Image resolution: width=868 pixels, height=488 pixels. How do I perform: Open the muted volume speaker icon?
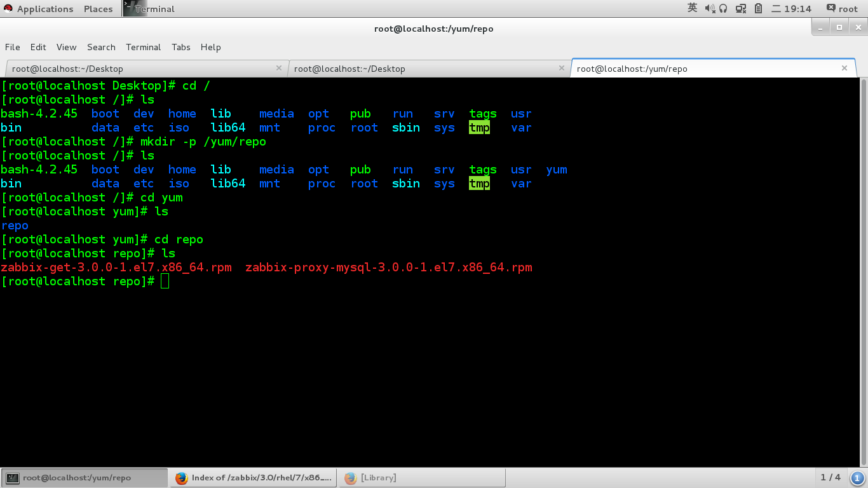coord(710,8)
